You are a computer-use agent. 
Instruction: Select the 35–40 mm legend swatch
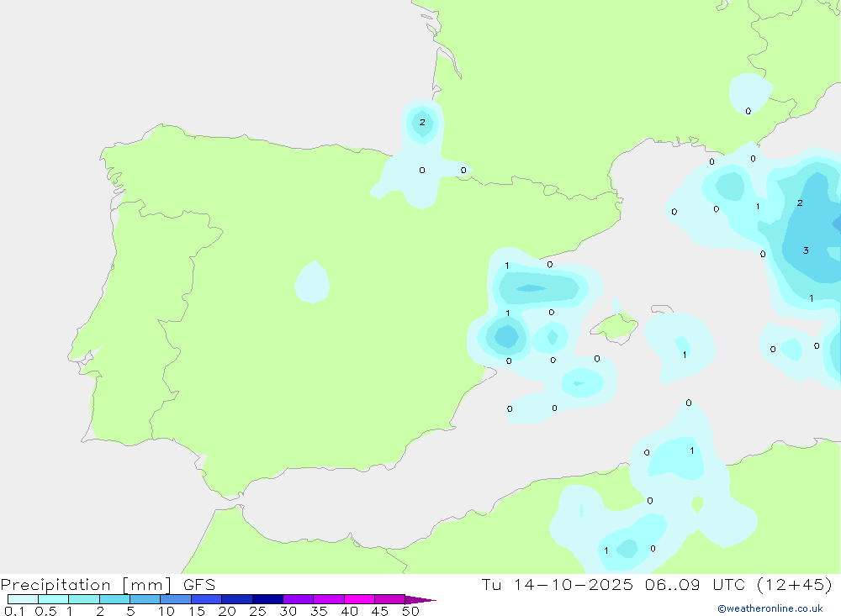pyautogui.click(x=329, y=599)
